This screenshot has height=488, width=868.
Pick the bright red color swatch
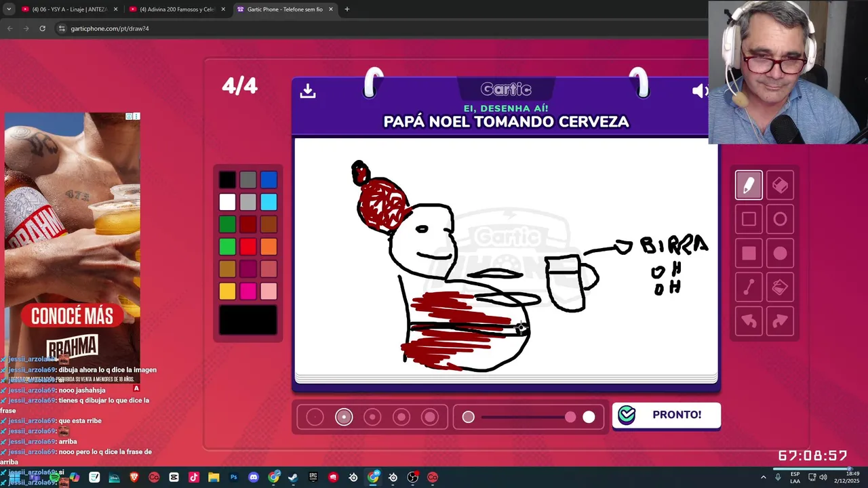248,247
